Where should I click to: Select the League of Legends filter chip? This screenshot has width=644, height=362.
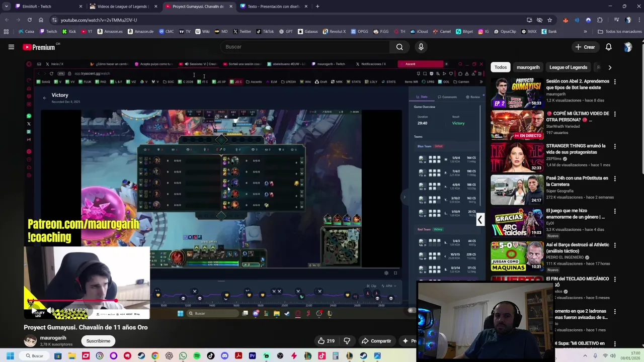568,67
